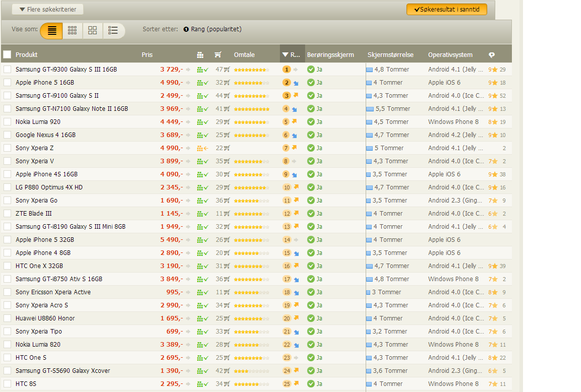581x392 pixels.
Task: Check the Apple iPhone 5 16GB box
Action: 7,83
